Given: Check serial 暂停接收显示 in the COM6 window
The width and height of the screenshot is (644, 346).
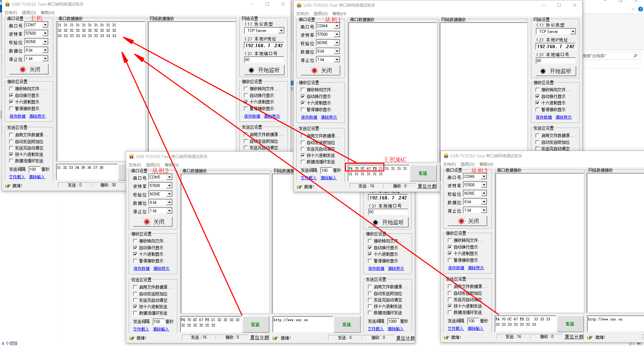Looking at the screenshot, I should [x=450, y=260].
